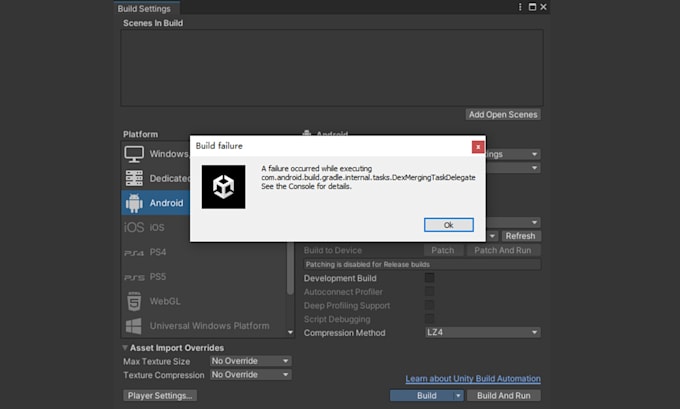Select the Android robot icon
The height and width of the screenshot is (409, 680).
[x=134, y=203]
